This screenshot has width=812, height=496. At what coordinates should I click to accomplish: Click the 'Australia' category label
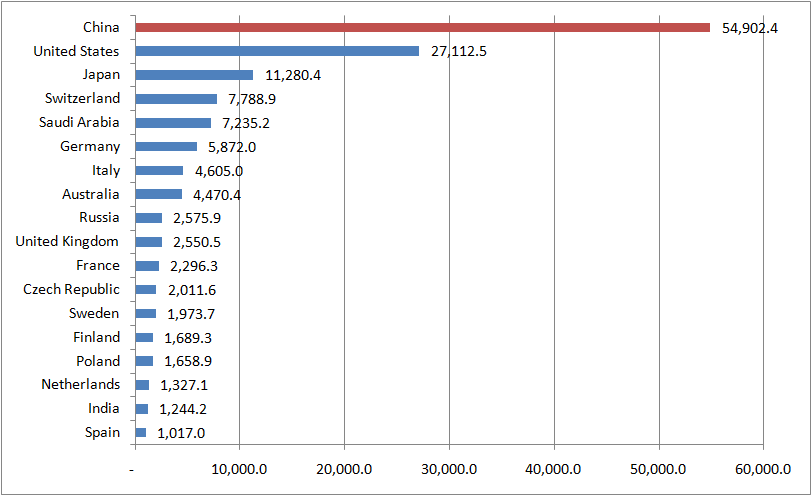tap(91, 194)
